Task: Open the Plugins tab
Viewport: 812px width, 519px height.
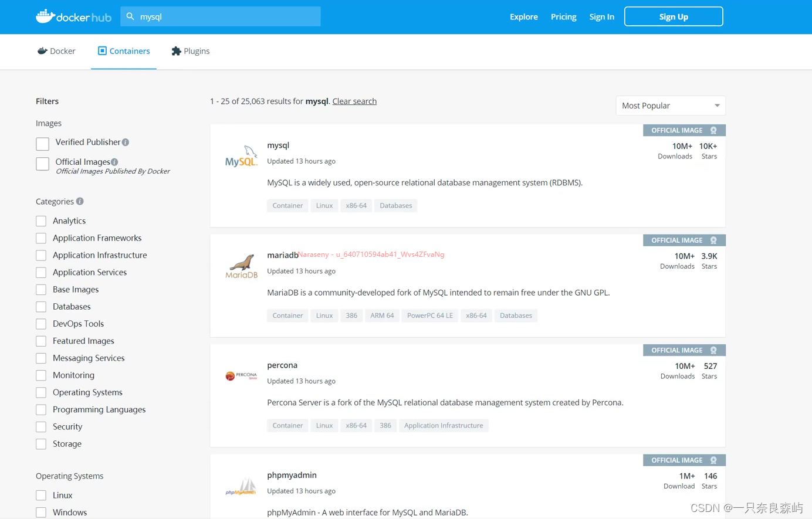Action: tap(191, 51)
